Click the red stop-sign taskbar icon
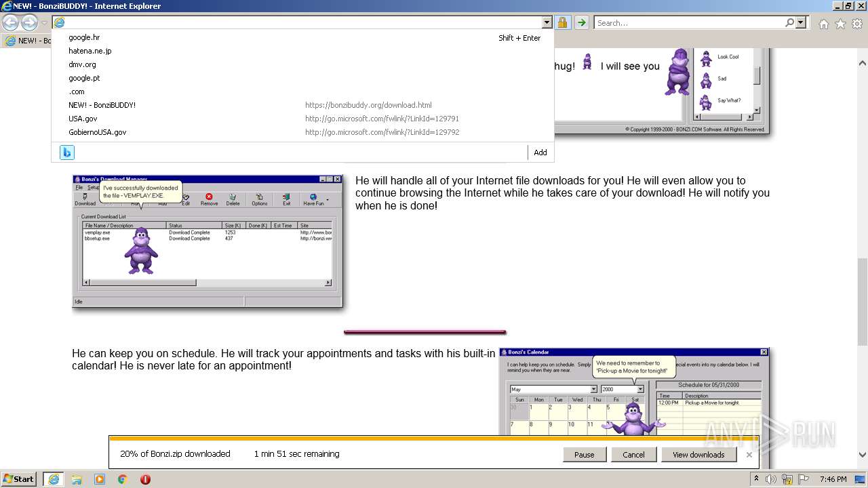868x488 pixels. point(145,479)
